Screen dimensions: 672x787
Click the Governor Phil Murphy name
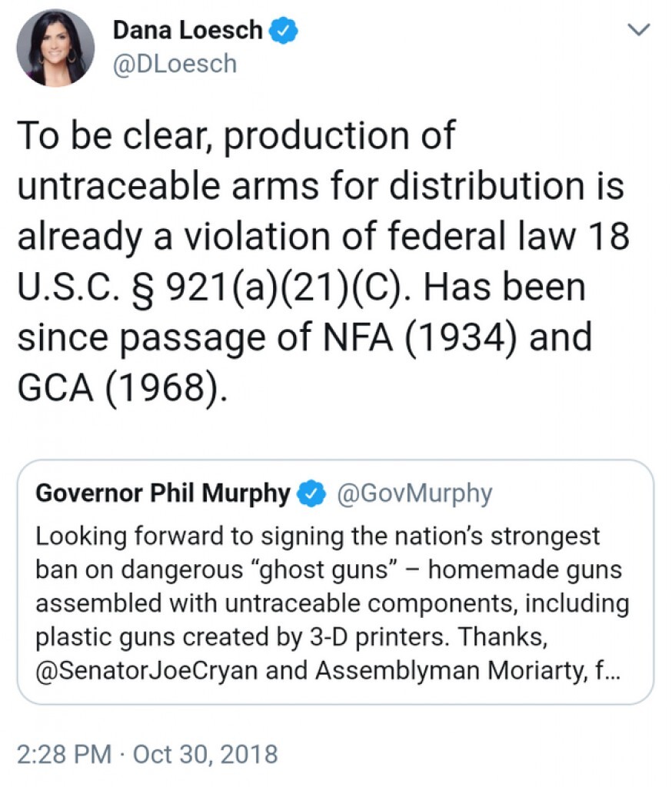point(163,493)
